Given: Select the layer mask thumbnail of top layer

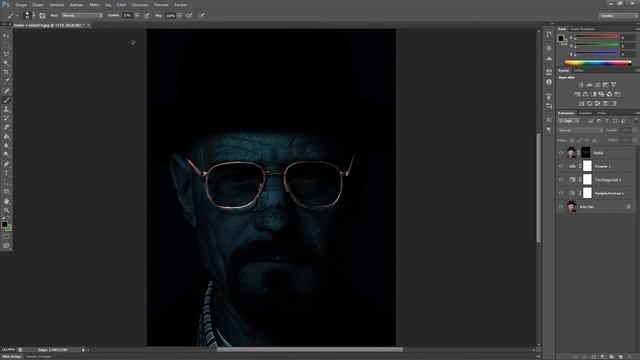Looking at the screenshot, I should 586,153.
